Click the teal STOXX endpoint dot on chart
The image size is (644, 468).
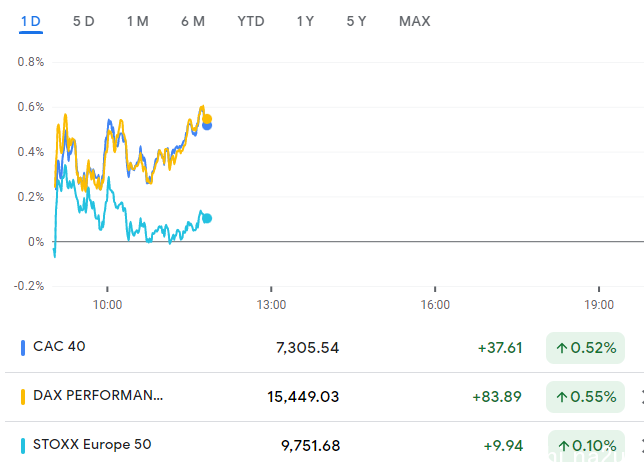[207, 218]
